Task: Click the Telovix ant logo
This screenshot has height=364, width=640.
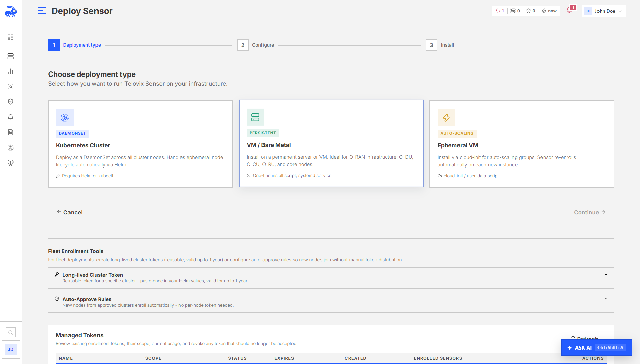Action: click(x=11, y=11)
